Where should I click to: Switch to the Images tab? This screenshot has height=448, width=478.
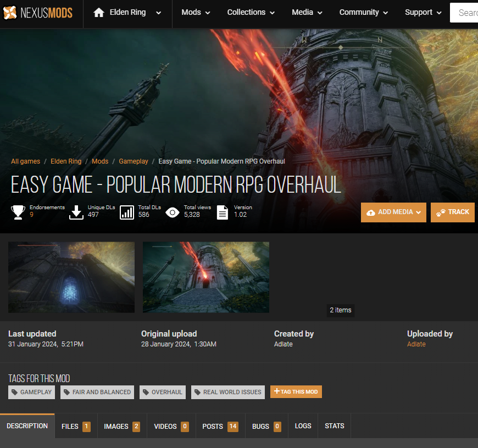[122, 427]
